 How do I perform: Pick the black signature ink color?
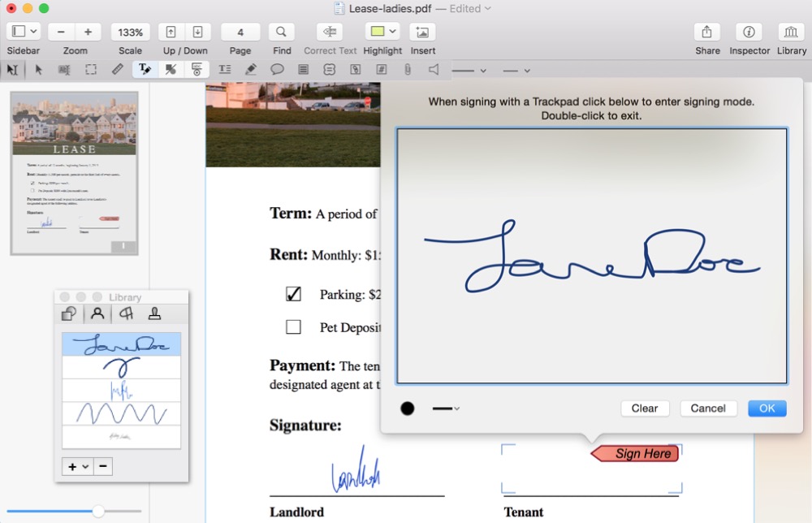click(408, 408)
